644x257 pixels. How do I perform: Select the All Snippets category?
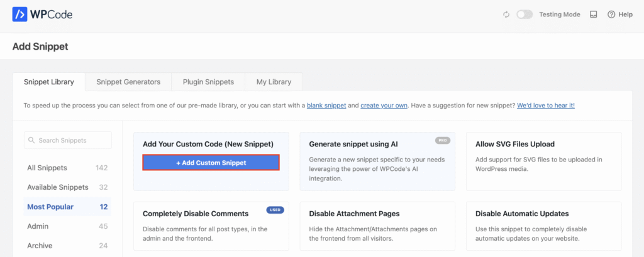(67, 168)
